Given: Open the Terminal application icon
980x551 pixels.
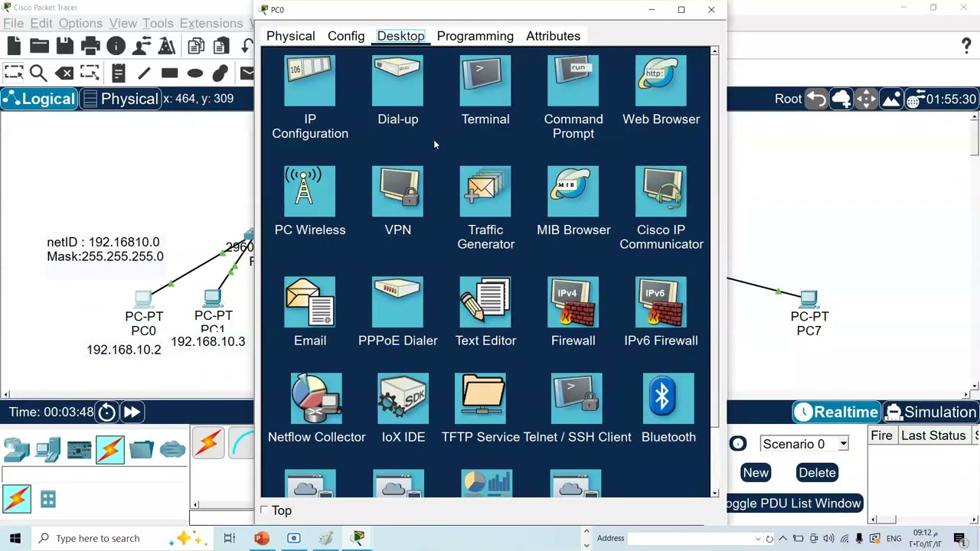Looking at the screenshot, I should pyautogui.click(x=485, y=80).
